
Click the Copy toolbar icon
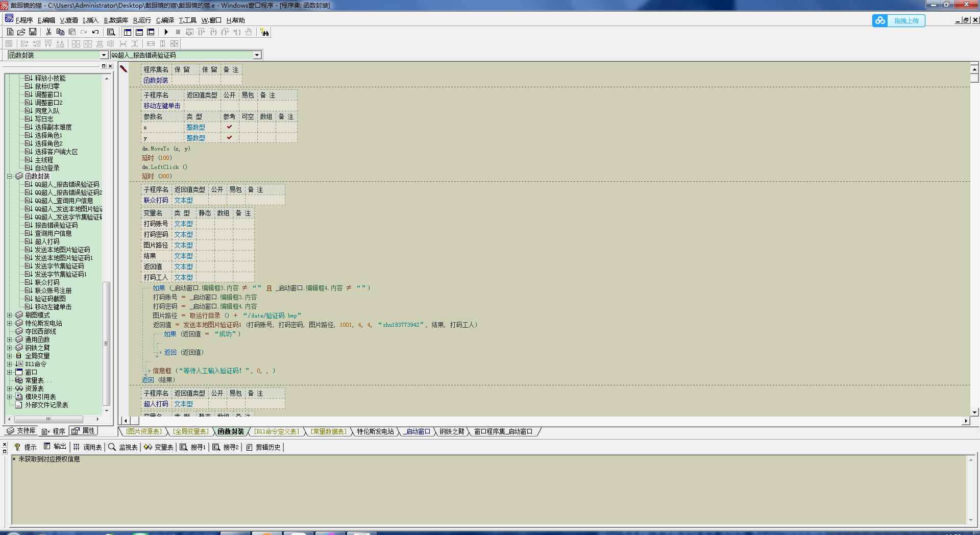[x=60, y=32]
